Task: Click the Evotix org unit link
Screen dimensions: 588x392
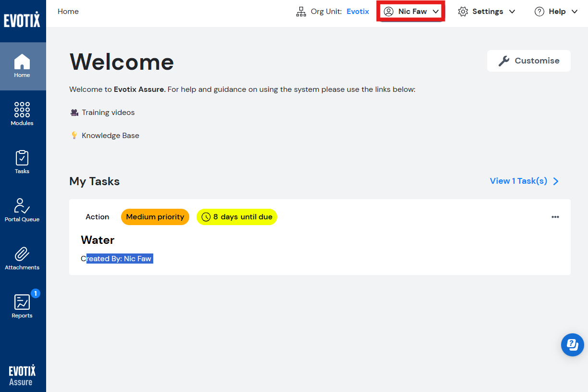Action: point(358,12)
